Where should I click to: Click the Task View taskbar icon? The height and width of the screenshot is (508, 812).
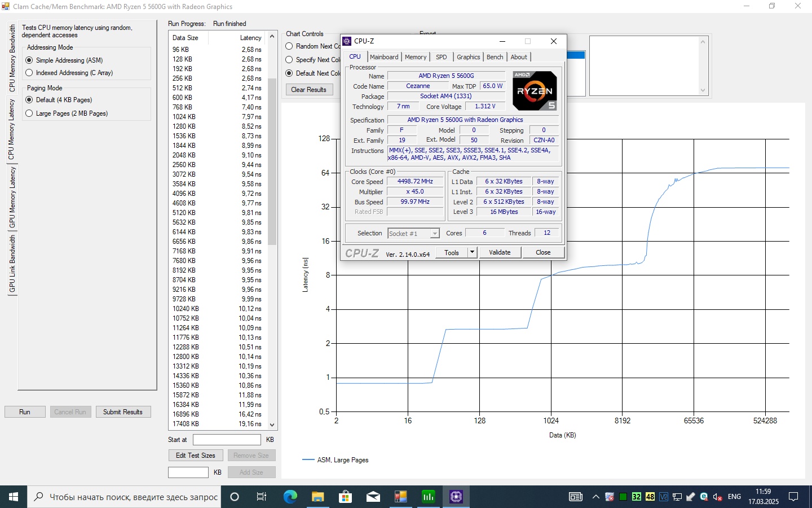[262, 497]
